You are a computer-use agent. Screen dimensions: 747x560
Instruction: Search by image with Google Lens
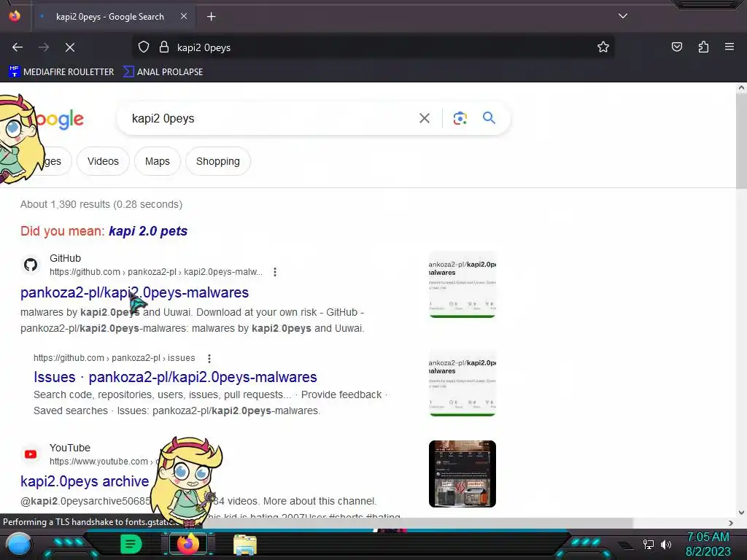460,118
